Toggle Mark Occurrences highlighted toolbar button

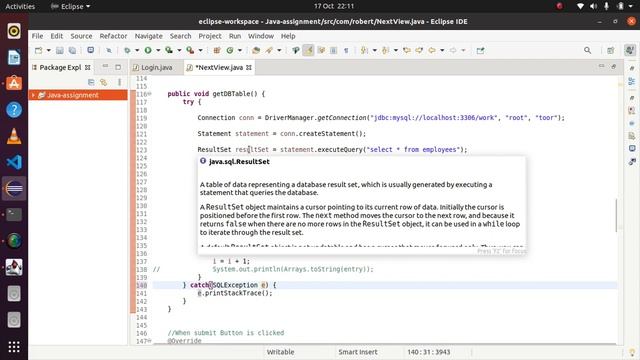309,50
